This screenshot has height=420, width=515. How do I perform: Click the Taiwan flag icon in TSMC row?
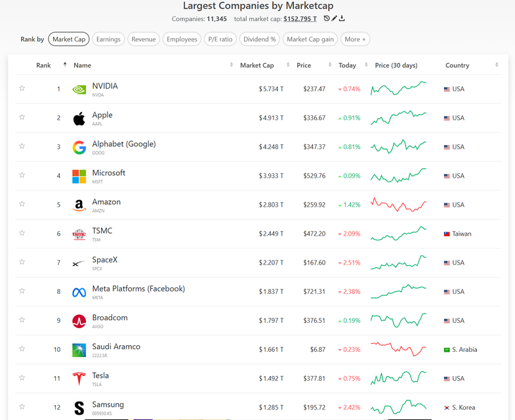point(447,234)
